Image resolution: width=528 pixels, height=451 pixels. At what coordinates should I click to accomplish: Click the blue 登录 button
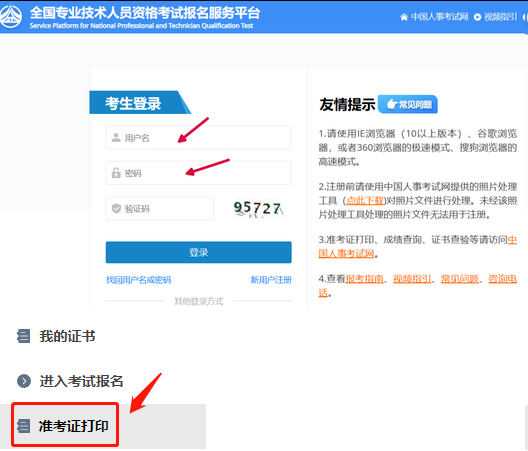click(x=198, y=252)
